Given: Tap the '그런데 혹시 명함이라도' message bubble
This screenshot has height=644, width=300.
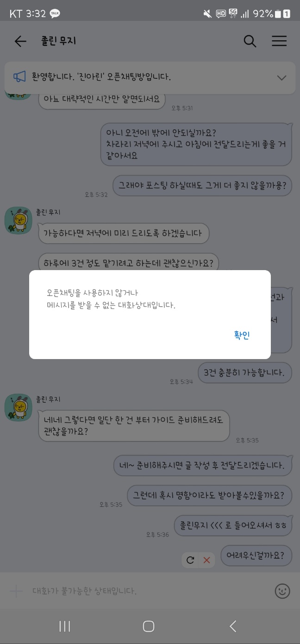Looking at the screenshot, I should pos(209,495).
